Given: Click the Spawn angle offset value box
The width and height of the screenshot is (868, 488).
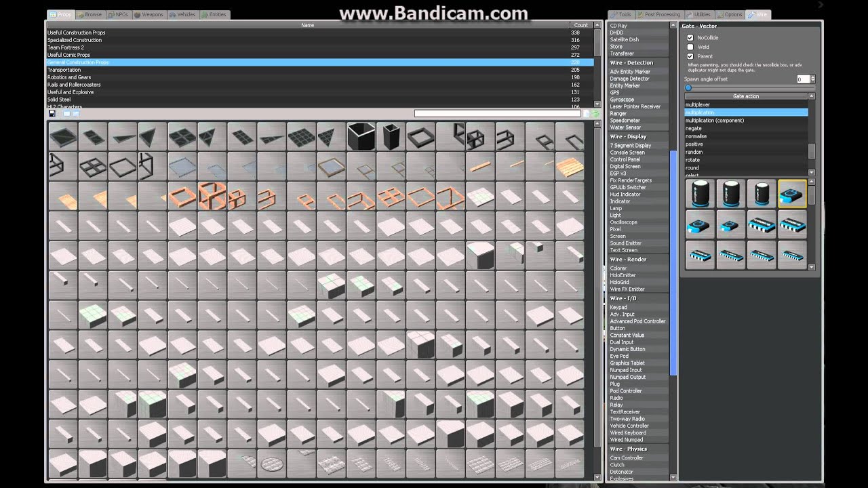Looking at the screenshot, I should [x=803, y=79].
